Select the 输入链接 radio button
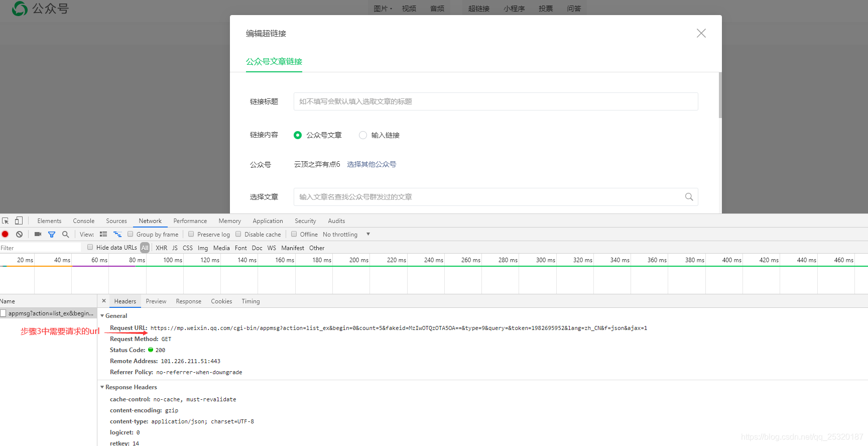The height and width of the screenshot is (446, 868). click(x=363, y=135)
